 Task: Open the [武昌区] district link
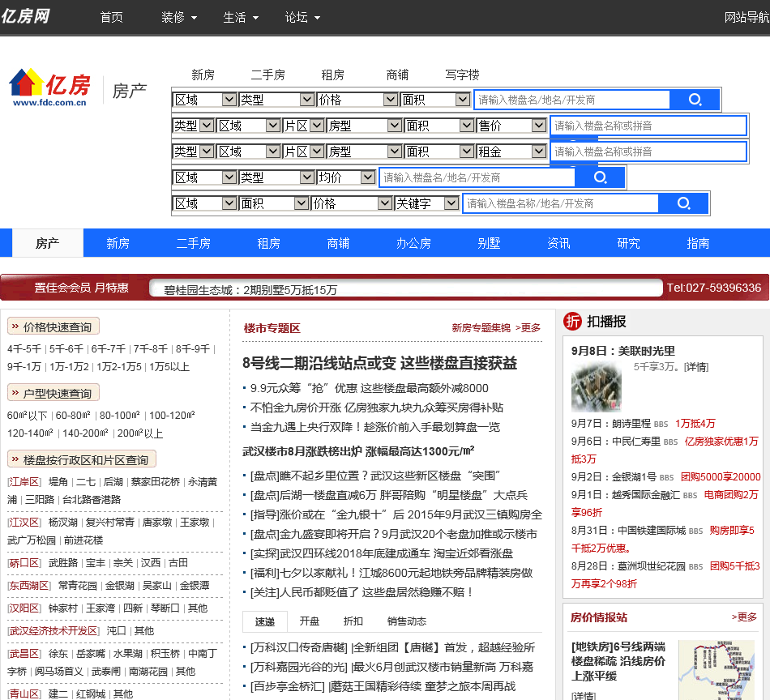(24, 653)
